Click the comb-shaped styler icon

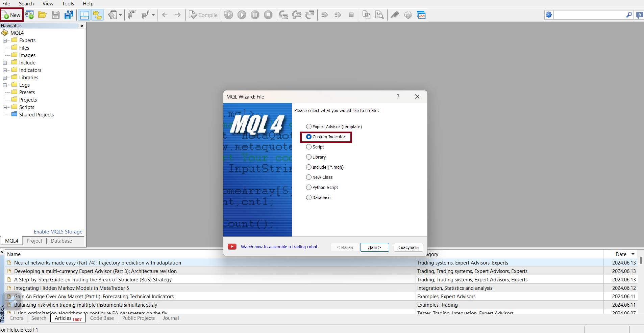pos(395,15)
